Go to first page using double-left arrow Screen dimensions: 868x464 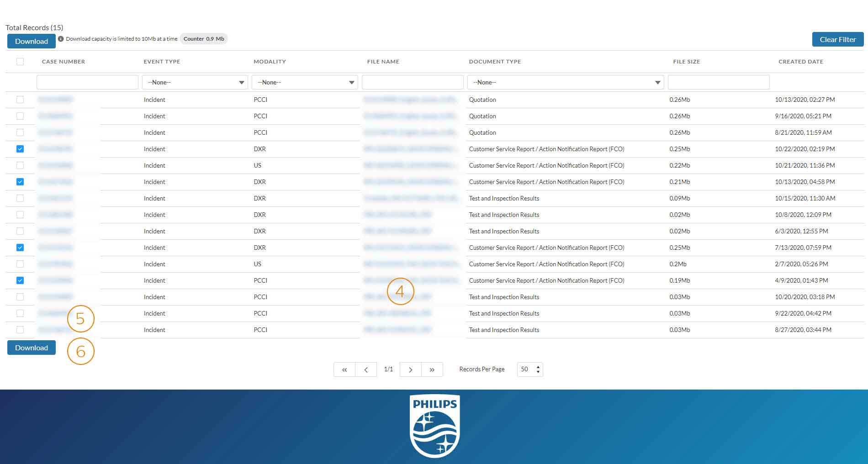coord(344,369)
